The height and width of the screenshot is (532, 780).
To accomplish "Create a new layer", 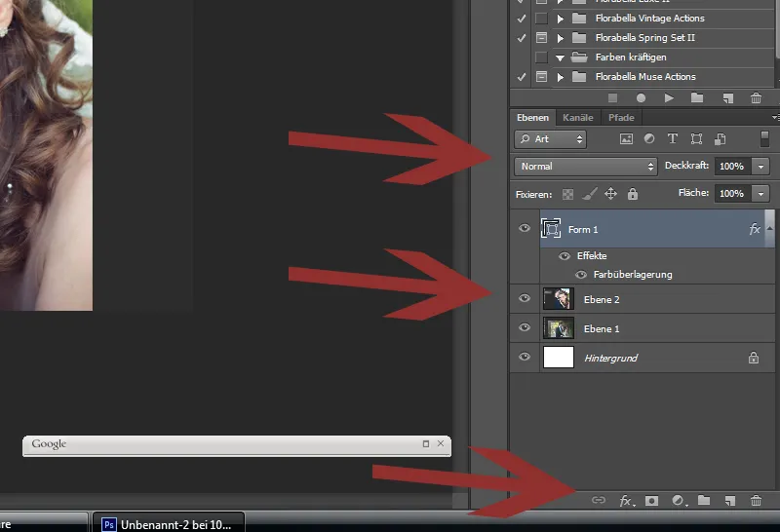I will point(729,500).
